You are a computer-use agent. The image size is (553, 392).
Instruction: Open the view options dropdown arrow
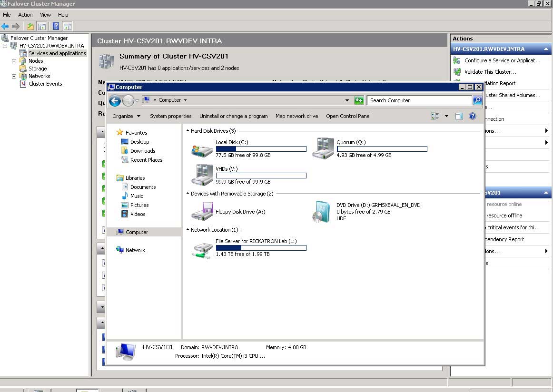(x=446, y=116)
